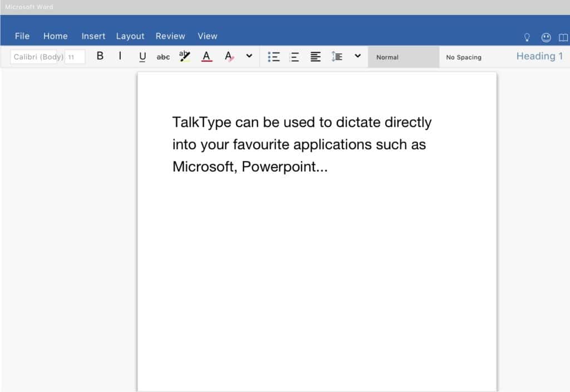Viewport: 570px width, 392px height.
Task: Switch to the View tab
Action: pyautogui.click(x=208, y=36)
